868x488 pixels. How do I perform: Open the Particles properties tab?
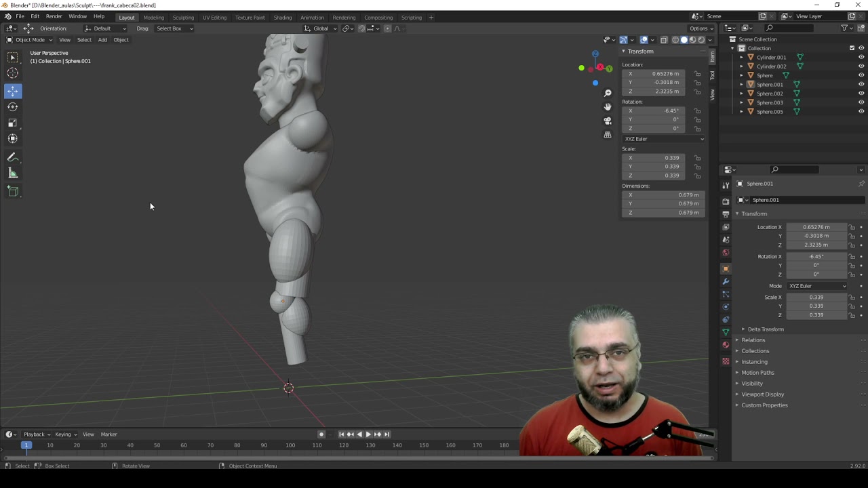[726, 294]
